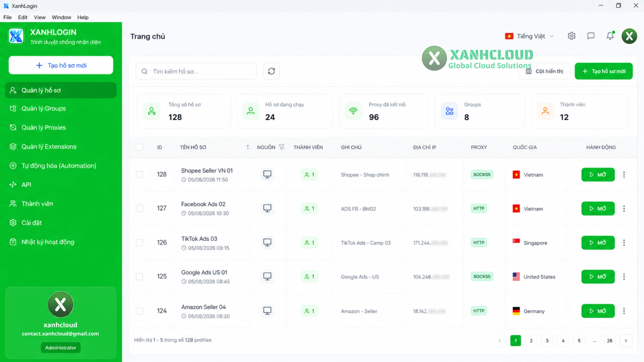Click the refresh icon beside the search box
Screen dimensions: 644x362
pyautogui.click(x=271, y=71)
